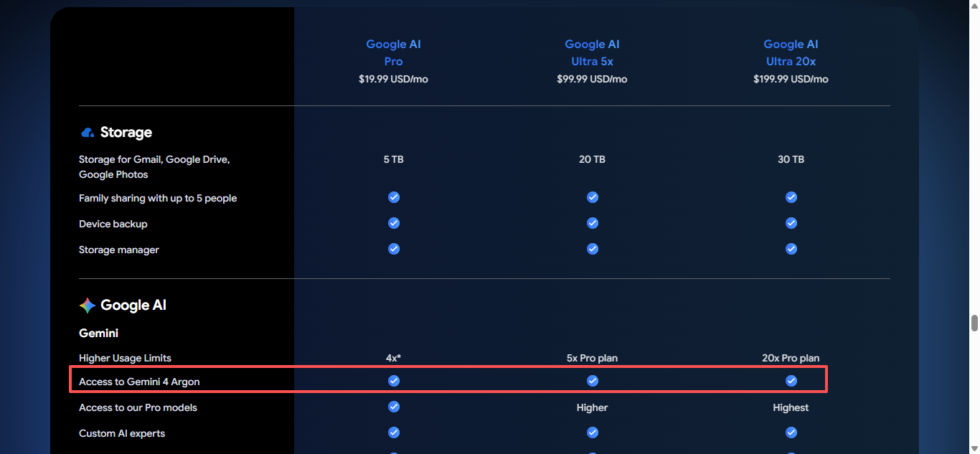Image resolution: width=980 pixels, height=454 pixels.
Task: Click Custom AI experts checkmark under Ultra 20x
Action: 791,432
